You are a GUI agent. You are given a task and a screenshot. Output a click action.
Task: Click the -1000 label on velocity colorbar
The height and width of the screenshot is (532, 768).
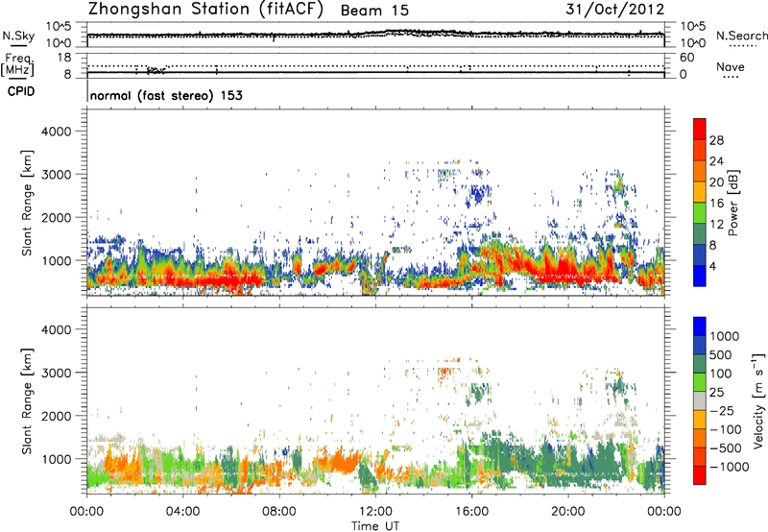729,467
